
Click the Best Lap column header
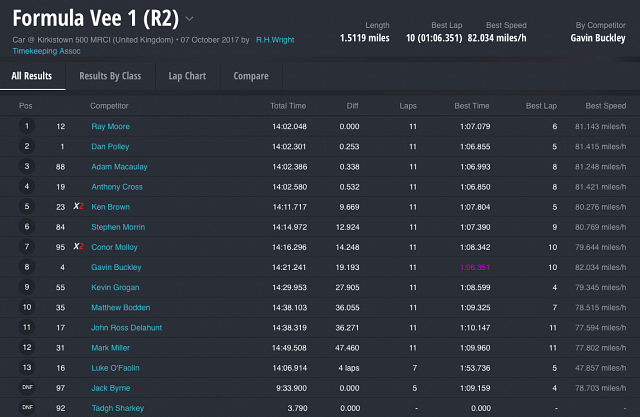541,106
